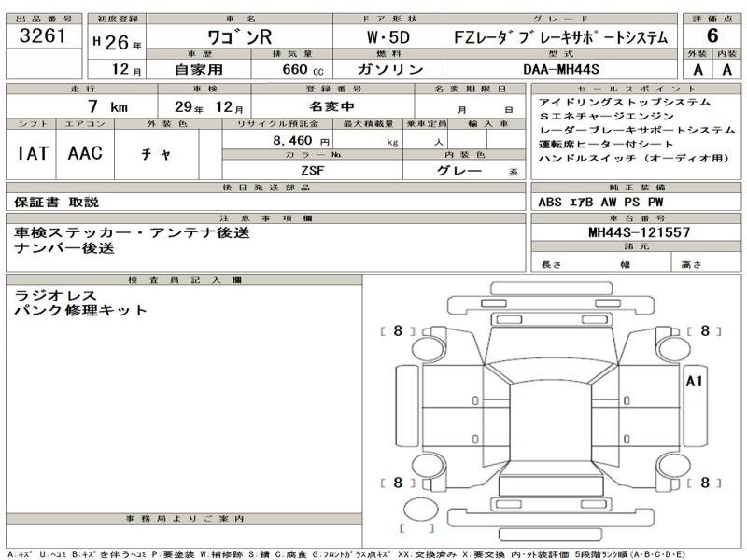Screen dimensions: 747x560
Task: Click the overall grade score 6
Action: coord(712,37)
